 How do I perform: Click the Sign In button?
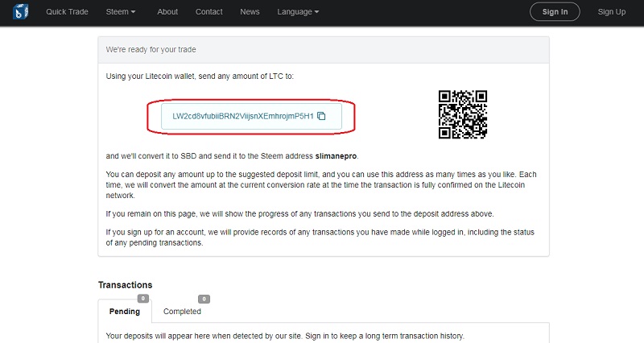(555, 12)
